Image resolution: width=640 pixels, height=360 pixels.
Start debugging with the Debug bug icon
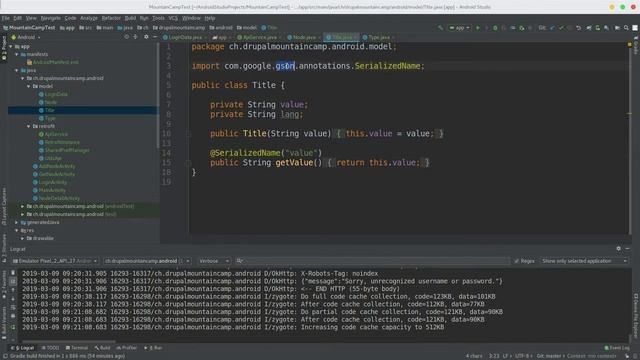coord(495,28)
